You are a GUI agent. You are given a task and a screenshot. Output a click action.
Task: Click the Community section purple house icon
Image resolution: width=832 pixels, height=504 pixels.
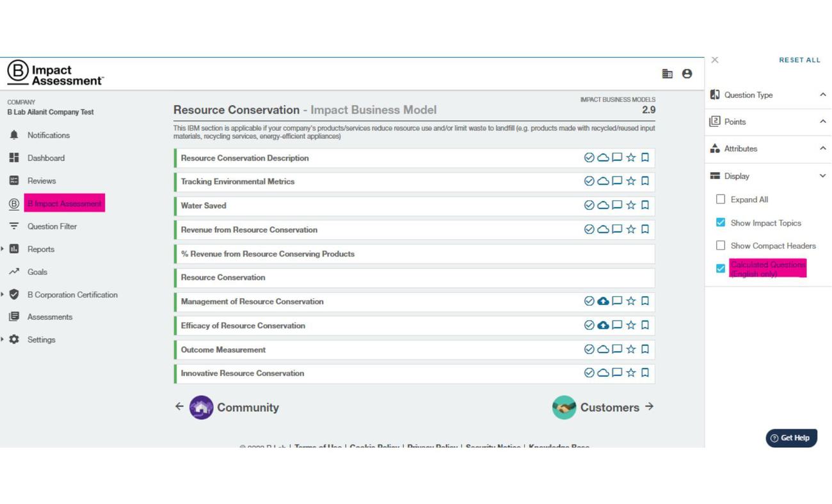[x=201, y=407]
